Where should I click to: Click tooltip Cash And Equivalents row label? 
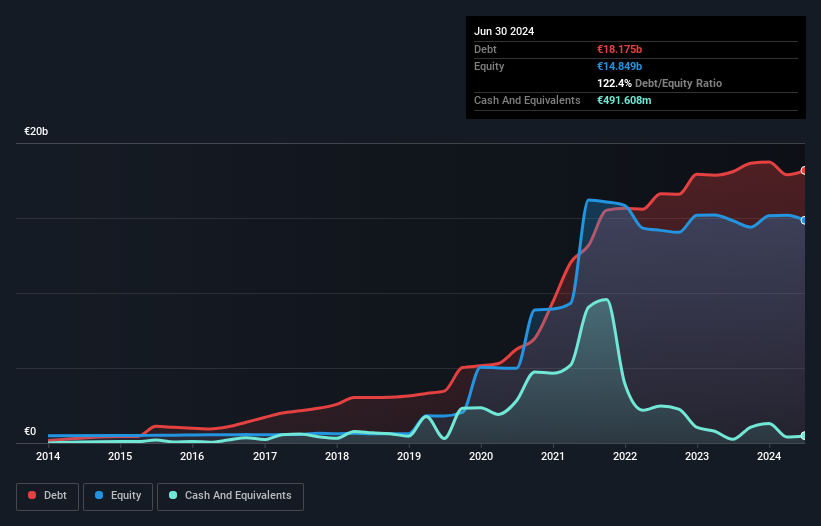[x=527, y=100]
